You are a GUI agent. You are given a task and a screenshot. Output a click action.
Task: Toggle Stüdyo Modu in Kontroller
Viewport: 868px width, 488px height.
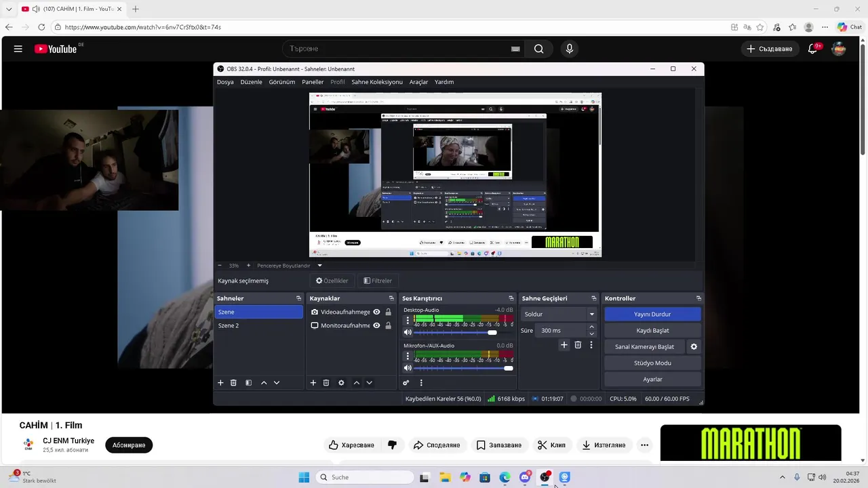[x=652, y=363]
